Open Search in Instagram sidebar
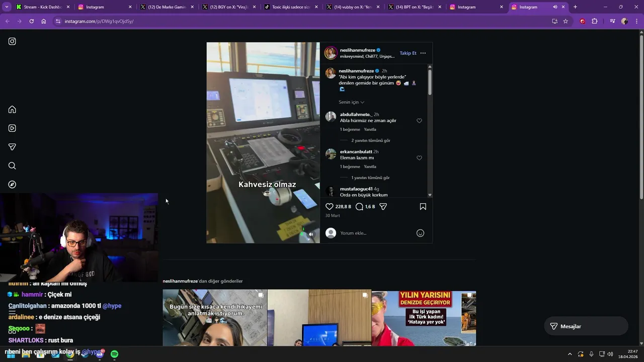644x362 pixels. pos(12,166)
